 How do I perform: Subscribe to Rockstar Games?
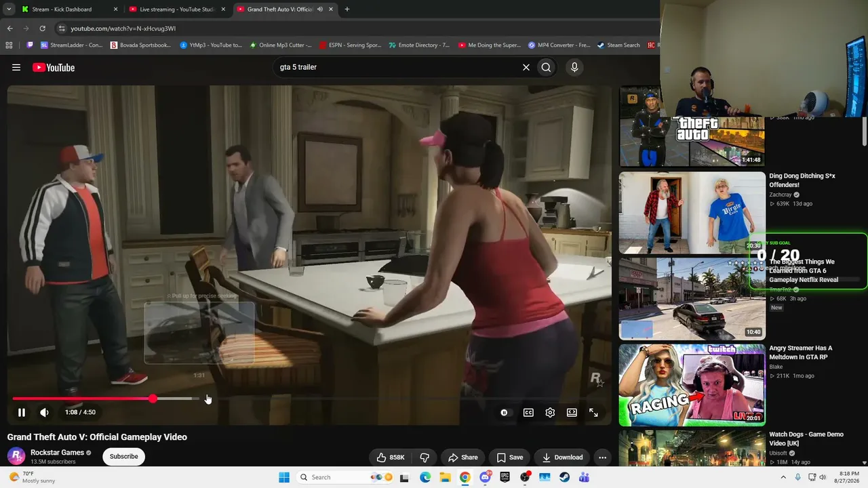[124, 456]
